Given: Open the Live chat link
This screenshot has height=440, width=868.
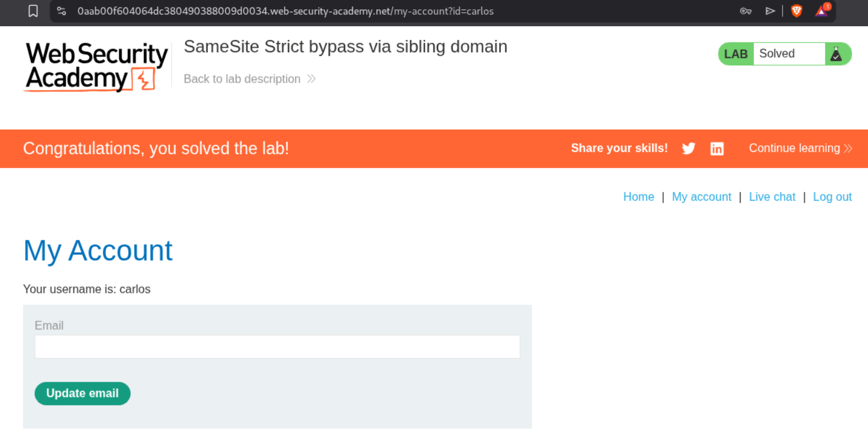Looking at the screenshot, I should (x=772, y=197).
